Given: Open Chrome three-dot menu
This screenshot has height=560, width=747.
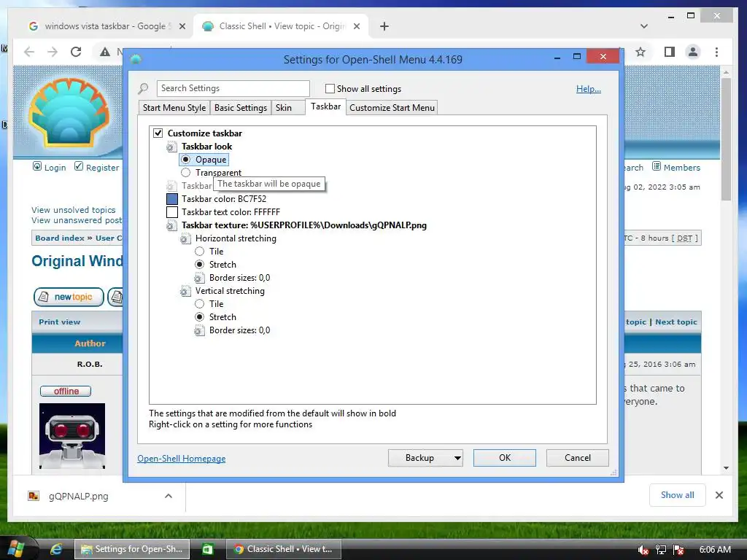Looking at the screenshot, I should click(x=716, y=52).
